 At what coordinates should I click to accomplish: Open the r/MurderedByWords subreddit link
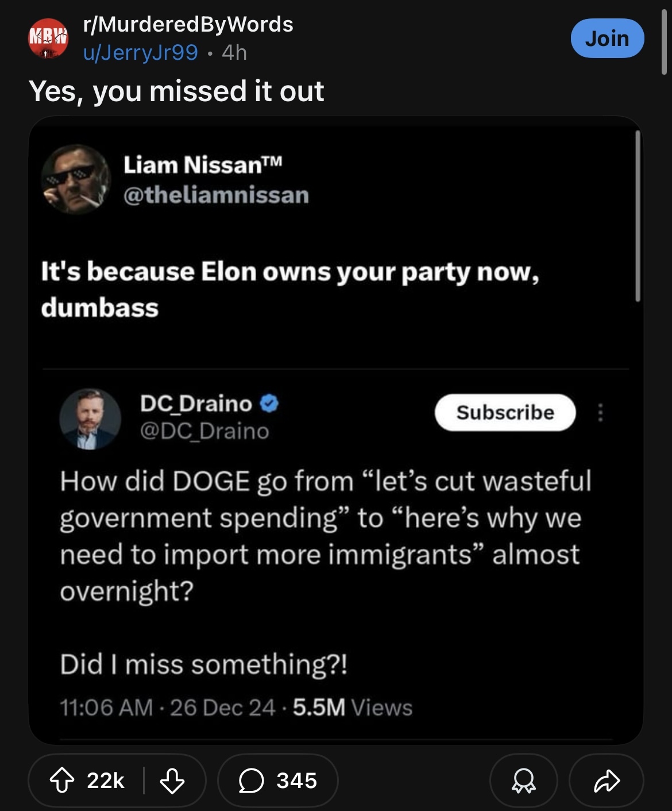[188, 24]
